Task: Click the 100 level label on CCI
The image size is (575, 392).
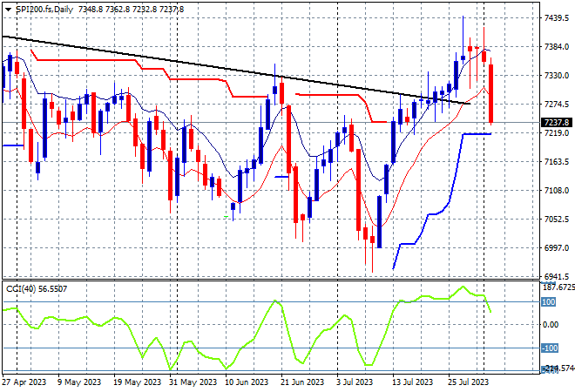Action: pyautogui.click(x=549, y=301)
